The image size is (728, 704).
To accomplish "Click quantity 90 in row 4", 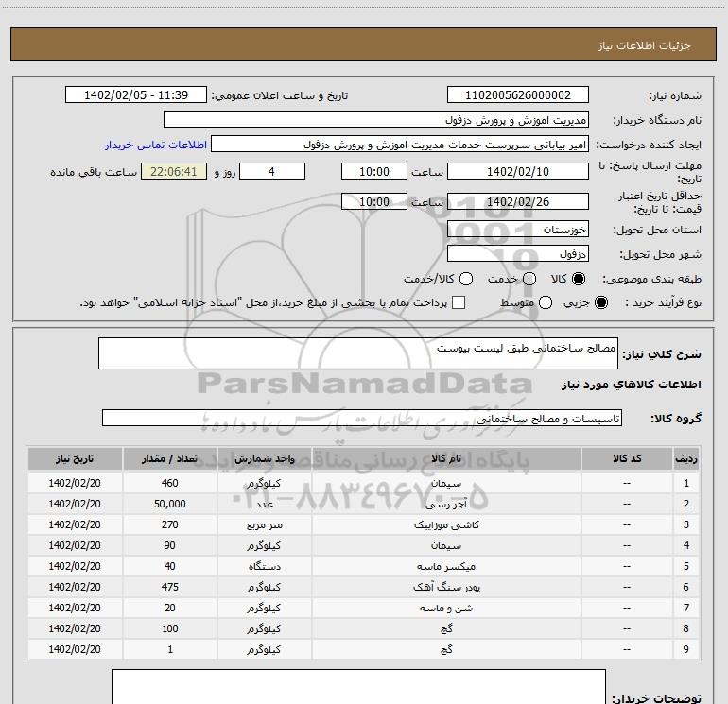I will click(170, 545).
